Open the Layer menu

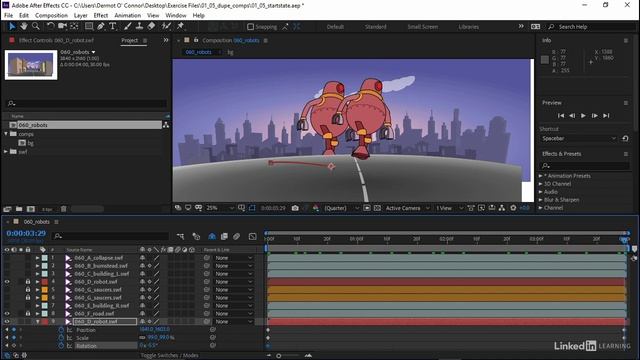tap(80, 16)
